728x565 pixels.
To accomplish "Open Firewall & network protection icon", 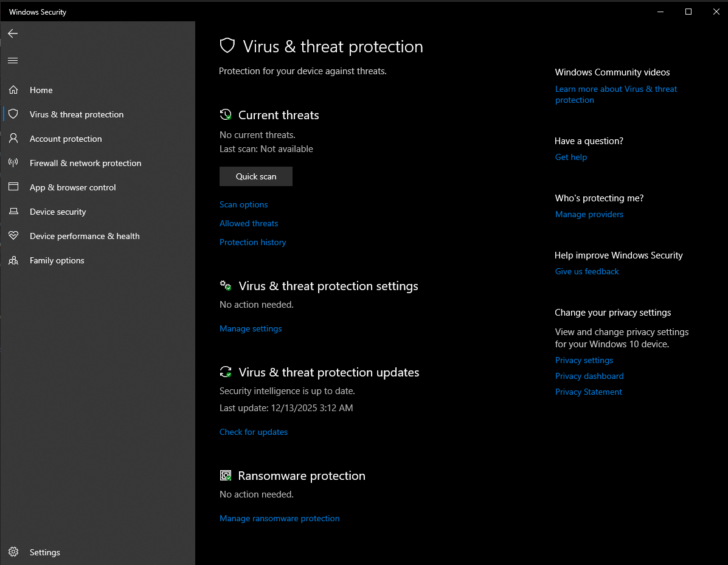I will (x=13, y=163).
